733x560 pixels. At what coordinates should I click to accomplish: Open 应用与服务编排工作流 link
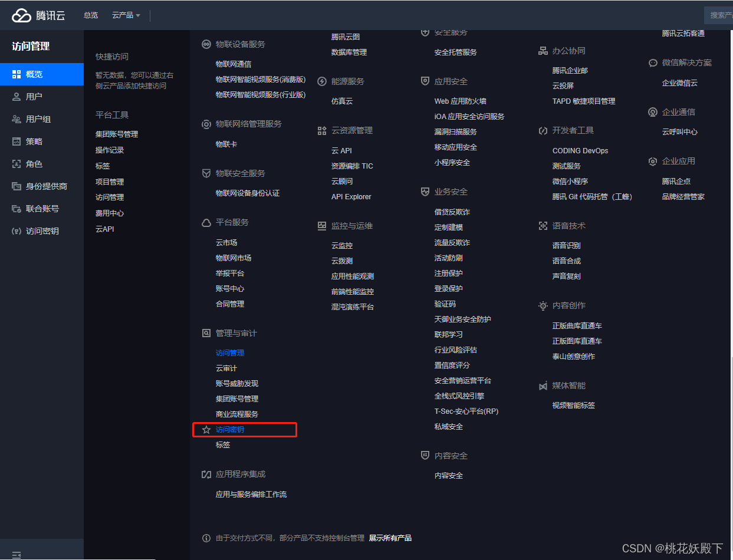(251, 495)
